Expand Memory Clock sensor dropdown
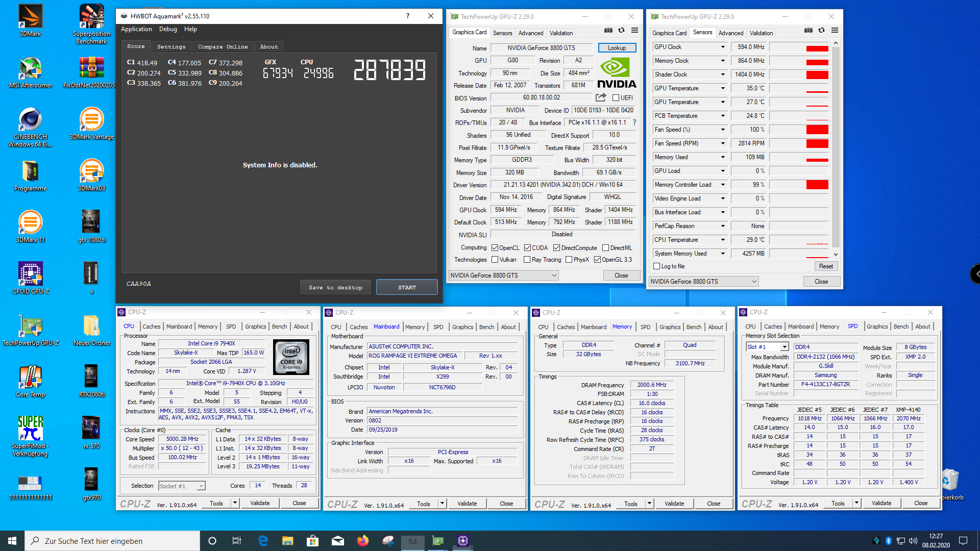The image size is (980, 551). coord(723,61)
